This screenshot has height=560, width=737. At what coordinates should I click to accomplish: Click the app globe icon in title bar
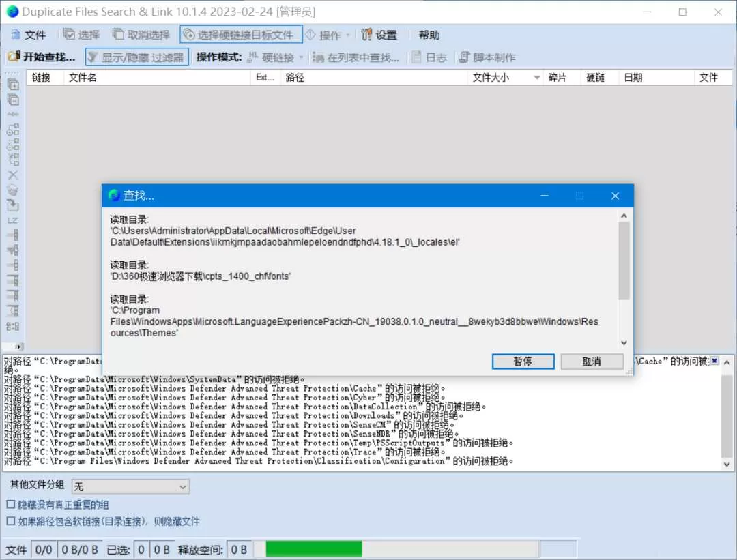tap(13, 12)
